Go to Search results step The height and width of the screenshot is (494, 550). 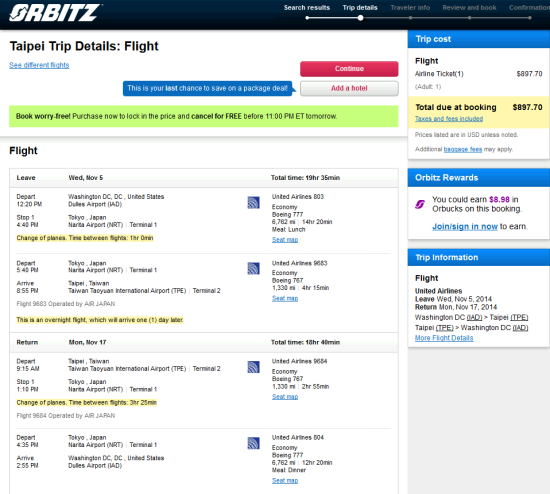pos(307,8)
